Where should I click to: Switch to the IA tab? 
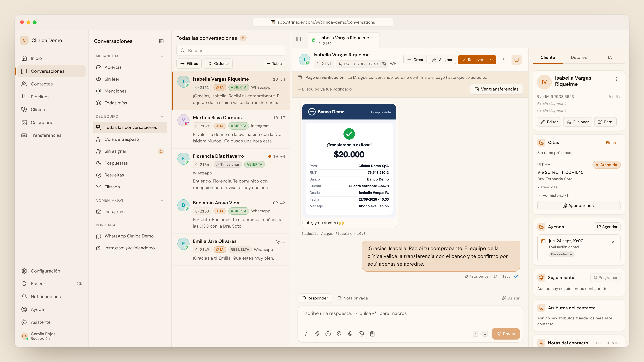[610, 57]
